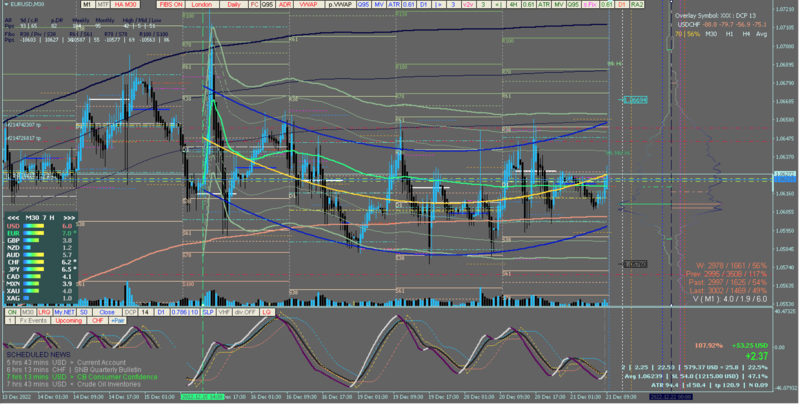Click the red LQ button
The width and height of the screenshot is (799, 404).
267,312
